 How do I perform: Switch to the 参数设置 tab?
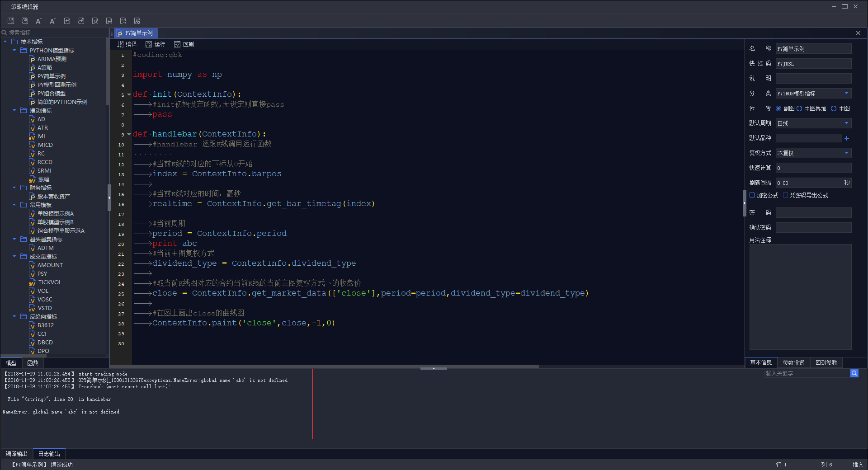(x=793, y=362)
